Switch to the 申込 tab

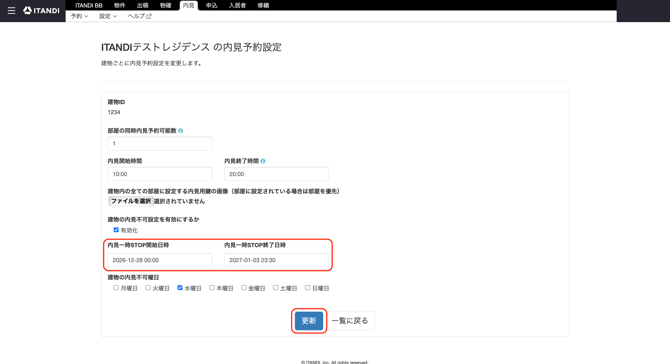point(212,6)
